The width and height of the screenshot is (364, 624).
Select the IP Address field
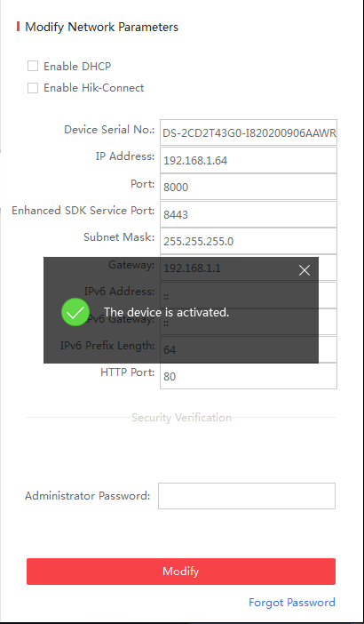[249, 160]
